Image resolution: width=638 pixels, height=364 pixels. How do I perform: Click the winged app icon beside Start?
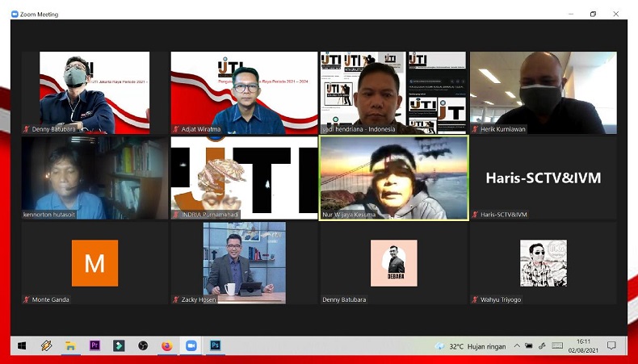tap(46, 345)
